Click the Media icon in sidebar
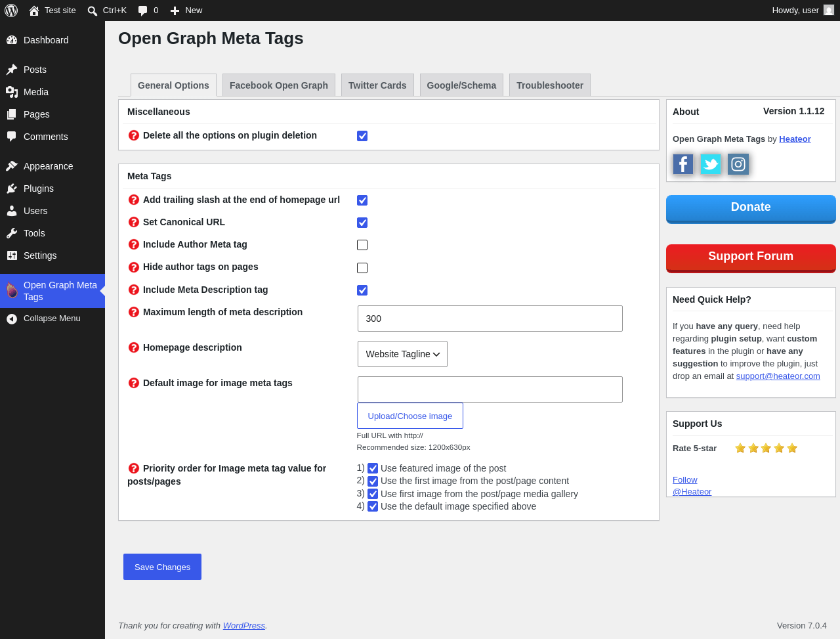 pyautogui.click(x=12, y=92)
